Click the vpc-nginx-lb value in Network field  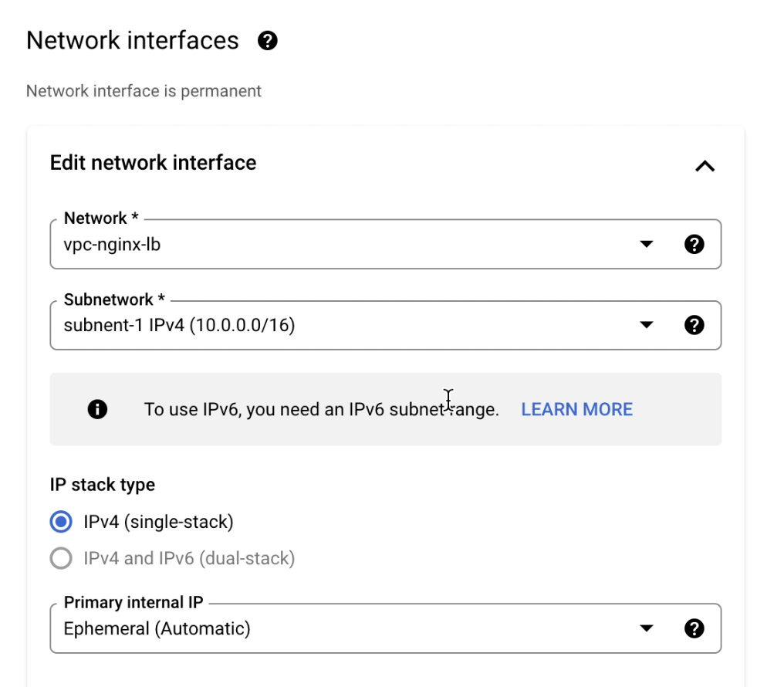coord(112,245)
